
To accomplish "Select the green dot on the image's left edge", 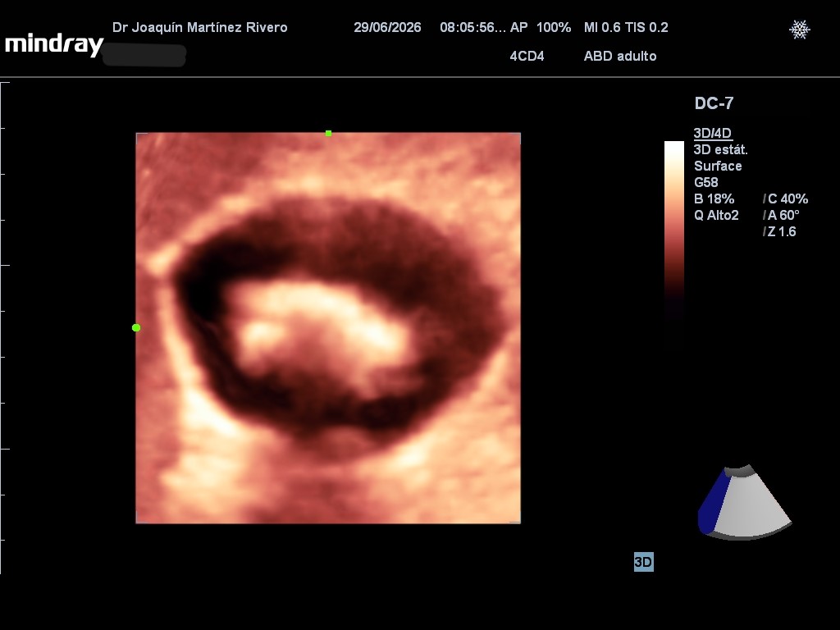I will pos(136,327).
